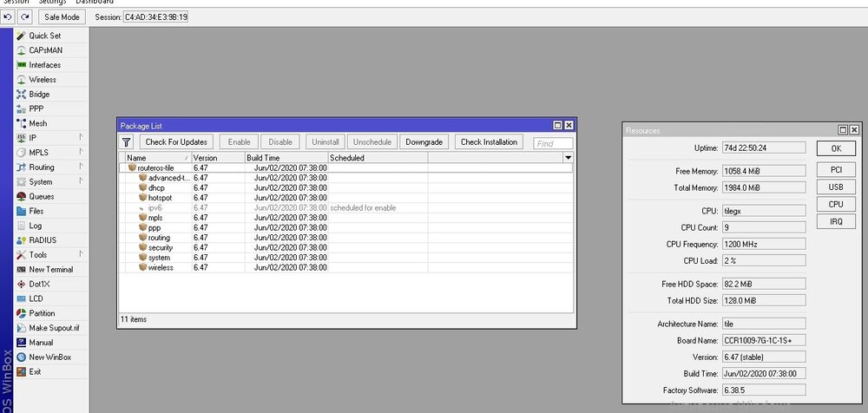The image size is (868, 413).
Task: Open the column dropdown in Package List header
Action: tap(568, 158)
